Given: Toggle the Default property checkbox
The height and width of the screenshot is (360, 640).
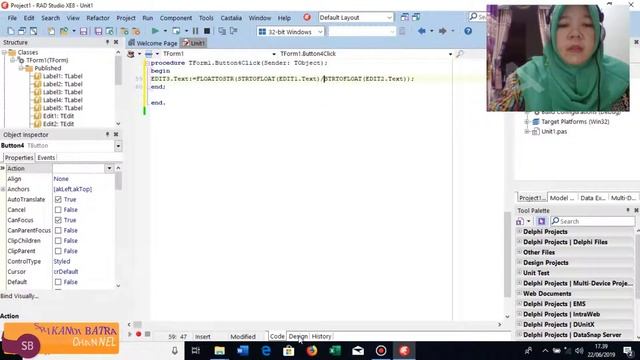Looking at the screenshot, I should click(58, 282).
